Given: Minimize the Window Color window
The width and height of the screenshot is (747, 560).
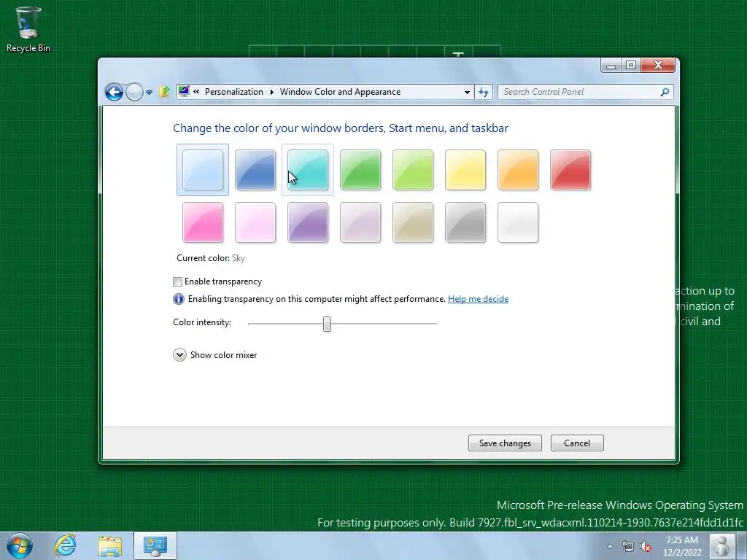Looking at the screenshot, I should click(611, 65).
